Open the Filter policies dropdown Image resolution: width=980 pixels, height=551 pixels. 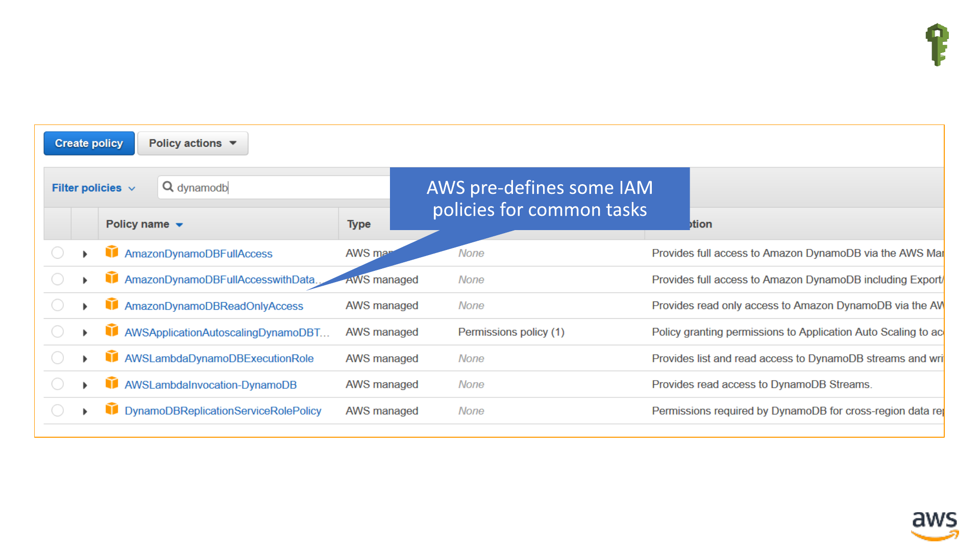click(x=93, y=188)
